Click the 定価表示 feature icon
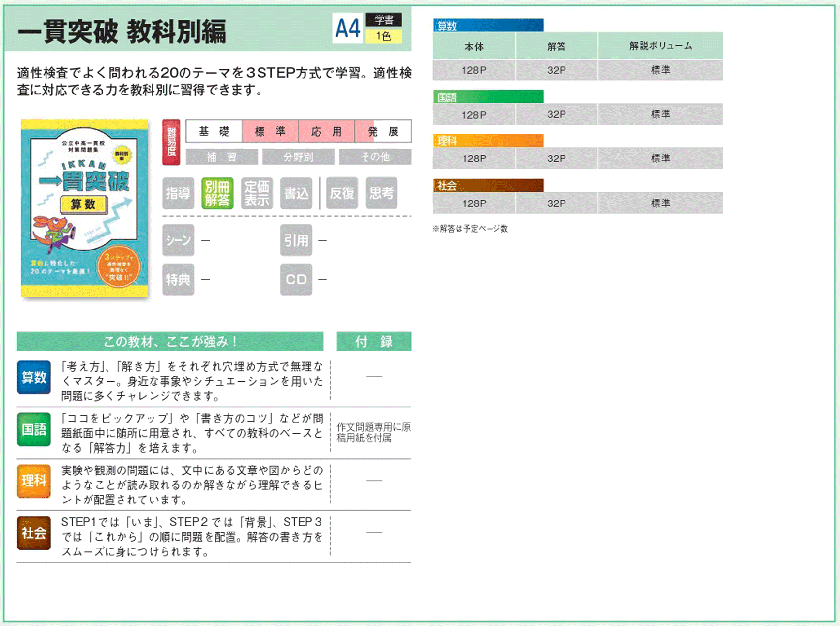The image size is (840, 626). 257,193
